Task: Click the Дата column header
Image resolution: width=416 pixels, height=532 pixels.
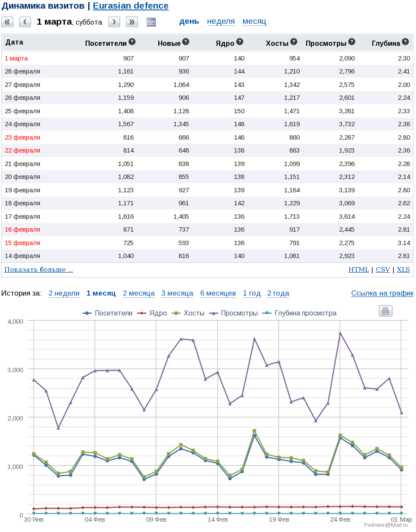Action: click(x=14, y=42)
